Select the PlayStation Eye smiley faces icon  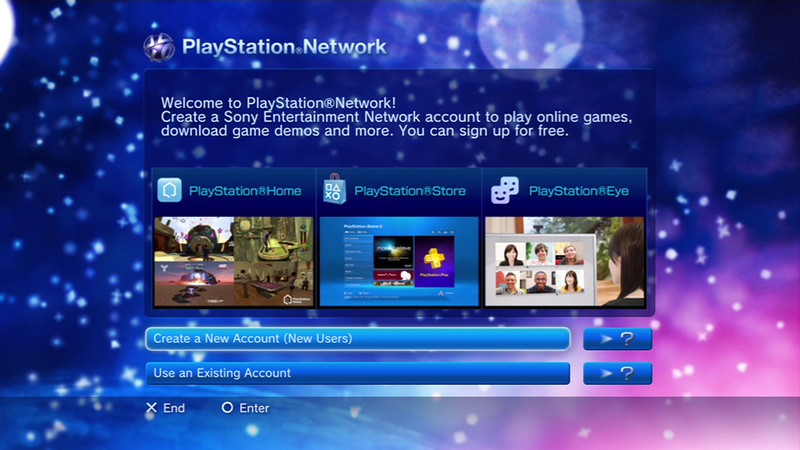click(x=505, y=190)
